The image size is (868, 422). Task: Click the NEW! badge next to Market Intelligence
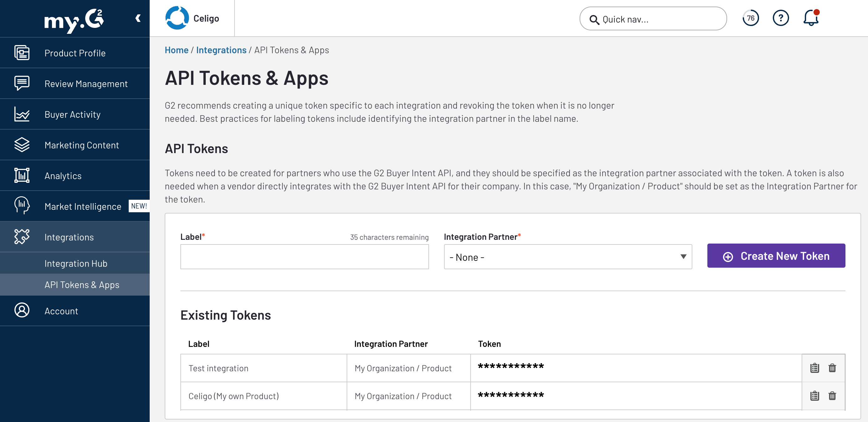139,206
